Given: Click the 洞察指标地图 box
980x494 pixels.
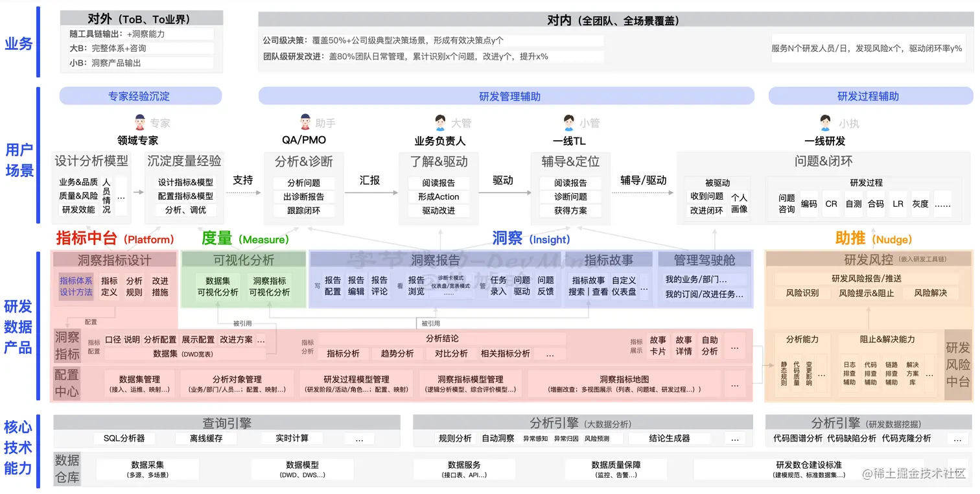Looking at the screenshot, I should pos(624,384).
